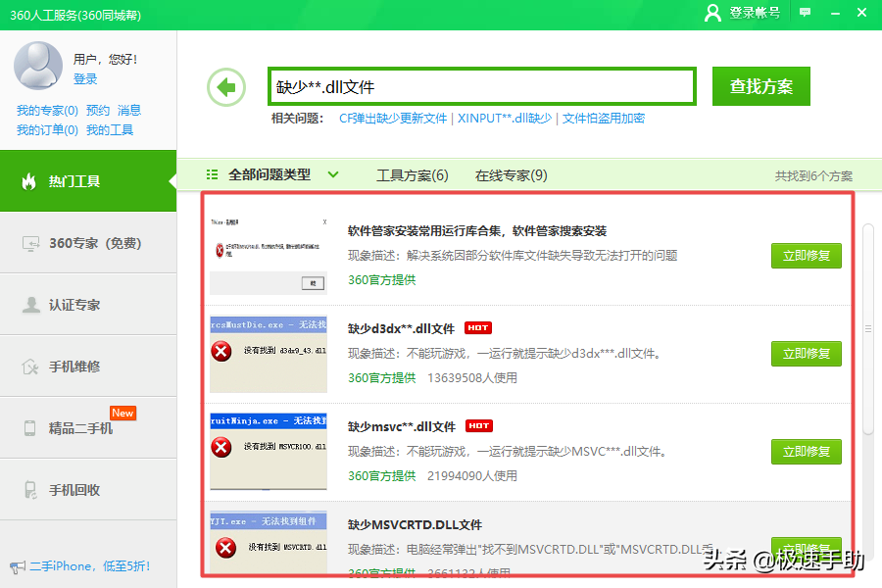Open the 预约 link
Viewport: 882px width, 588px height.
click(x=98, y=111)
